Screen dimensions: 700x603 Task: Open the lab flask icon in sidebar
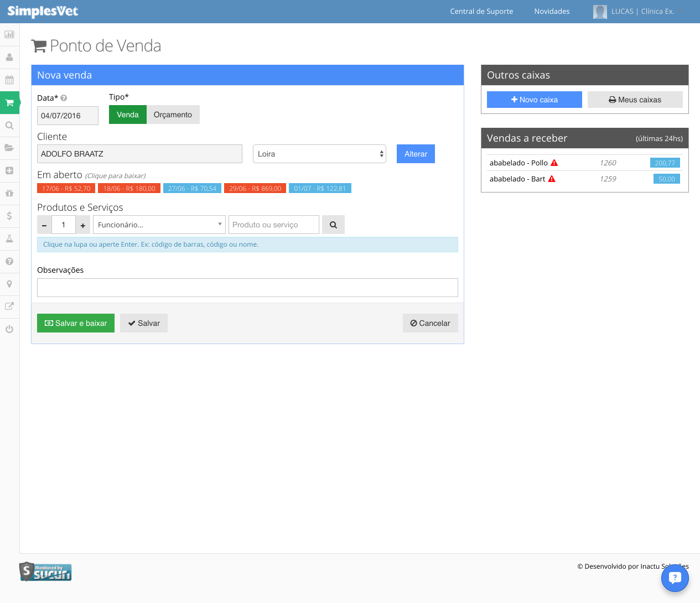pyautogui.click(x=9, y=238)
